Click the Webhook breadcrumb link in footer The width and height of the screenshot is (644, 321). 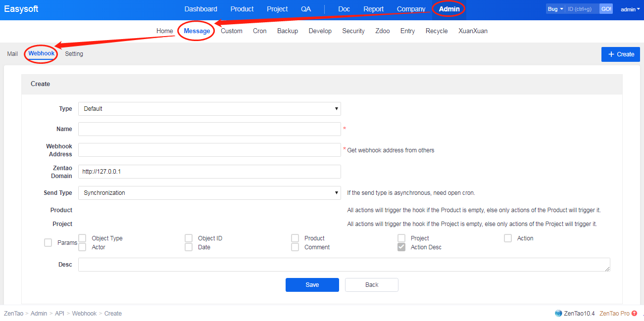point(84,314)
